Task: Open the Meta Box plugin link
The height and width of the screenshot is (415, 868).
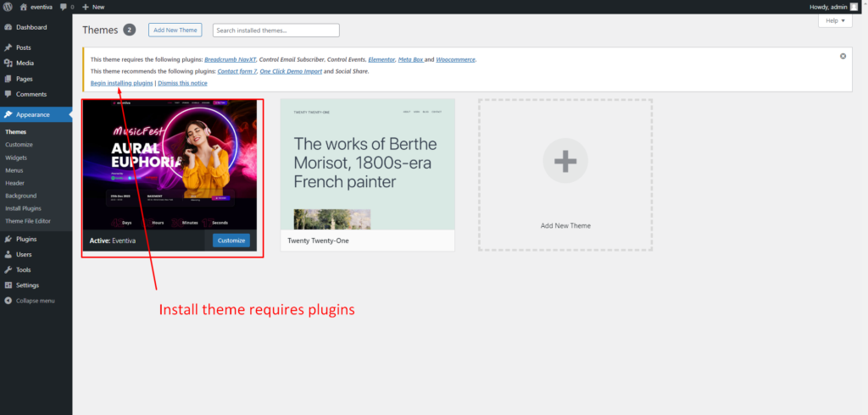Action: (x=411, y=59)
